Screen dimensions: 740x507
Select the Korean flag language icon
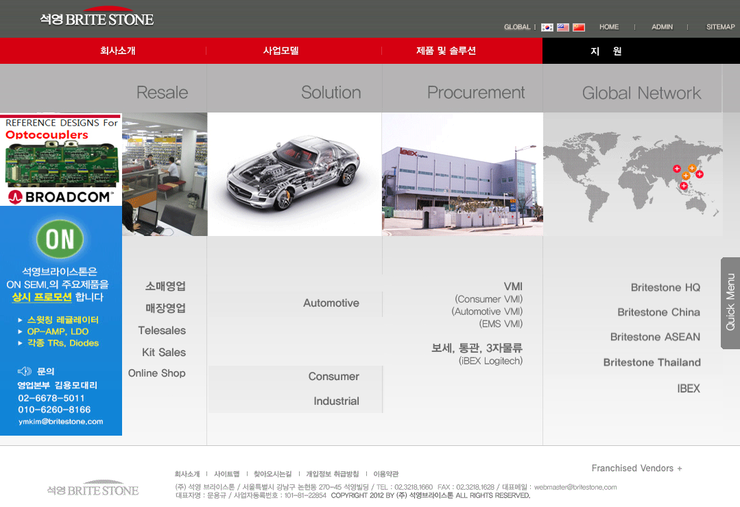pyautogui.click(x=547, y=27)
